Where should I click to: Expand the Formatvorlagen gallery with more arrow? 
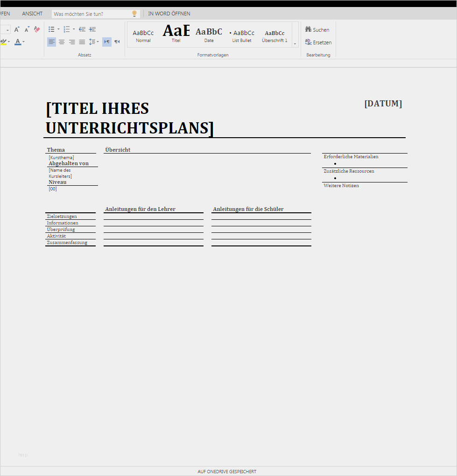coord(295,44)
